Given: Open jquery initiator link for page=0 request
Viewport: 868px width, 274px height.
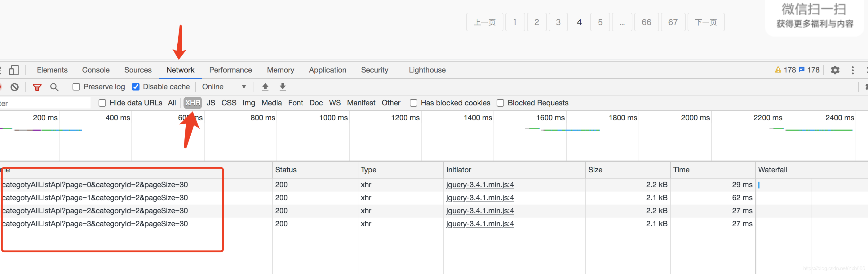Looking at the screenshot, I should coord(480,185).
